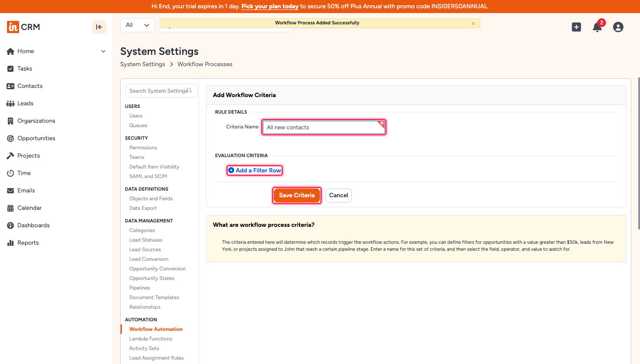Open Data Export settings

[143, 208]
